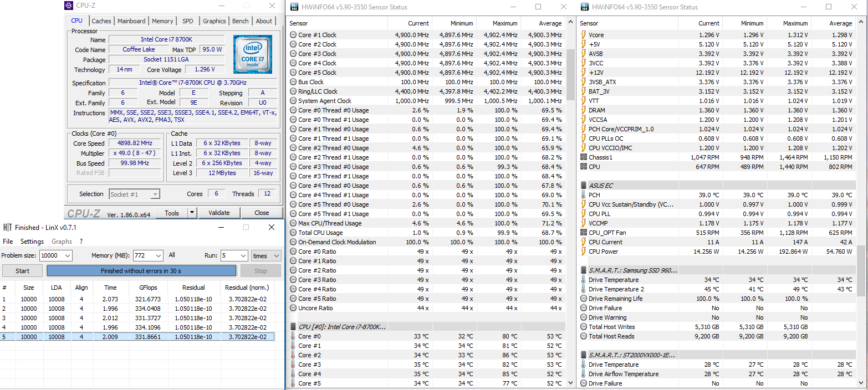
Task: Switch to the Caches tab in CPU-Z
Action: (x=101, y=21)
